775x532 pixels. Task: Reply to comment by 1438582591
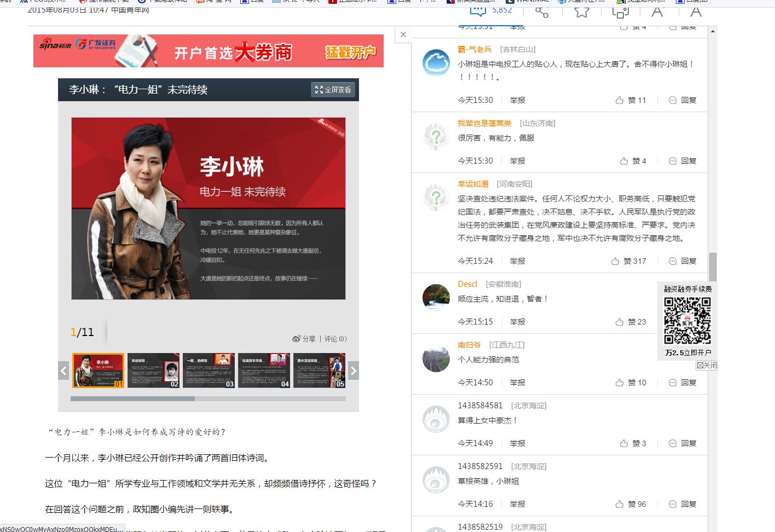click(683, 504)
